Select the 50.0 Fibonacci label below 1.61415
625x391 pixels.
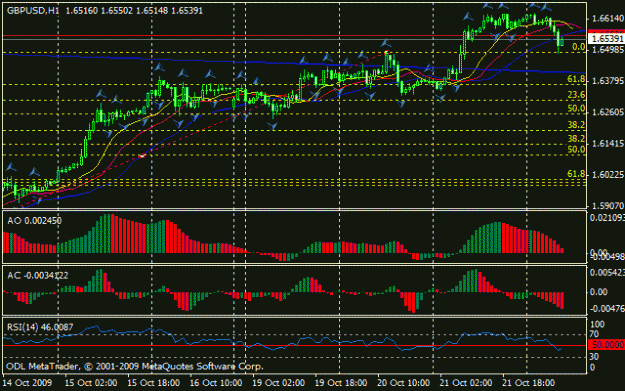[x=576, y=149]
